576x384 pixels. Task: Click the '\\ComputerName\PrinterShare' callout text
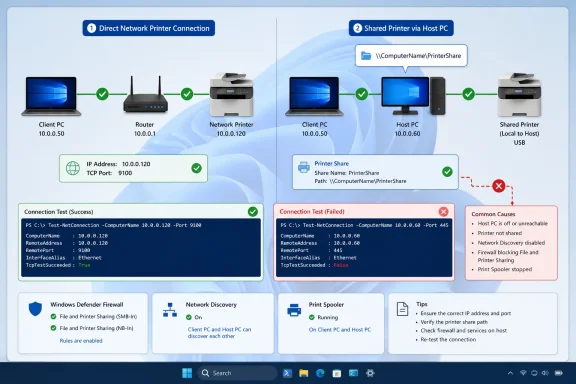pos(418,56)
